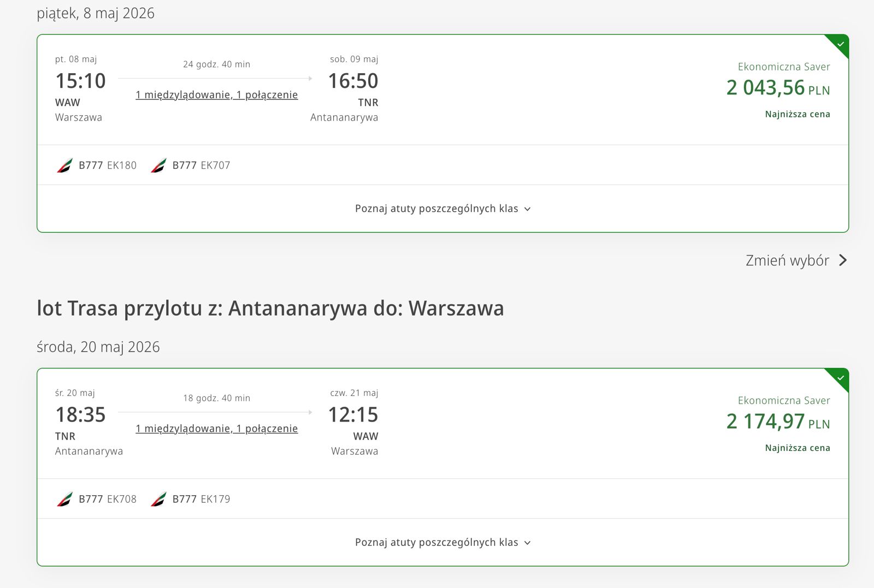
Task: Click the 12:15 WAW arrival time
Action: tap(353, 415)
